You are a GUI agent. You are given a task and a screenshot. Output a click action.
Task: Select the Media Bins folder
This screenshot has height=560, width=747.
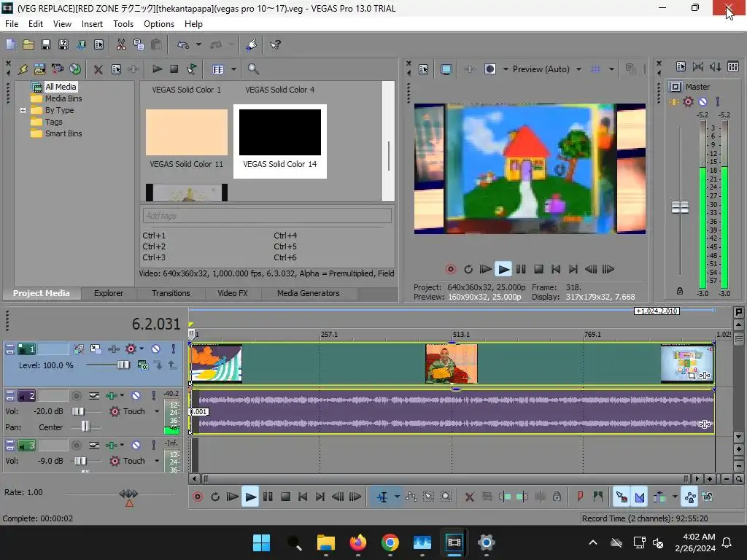[x=63, y=98]
